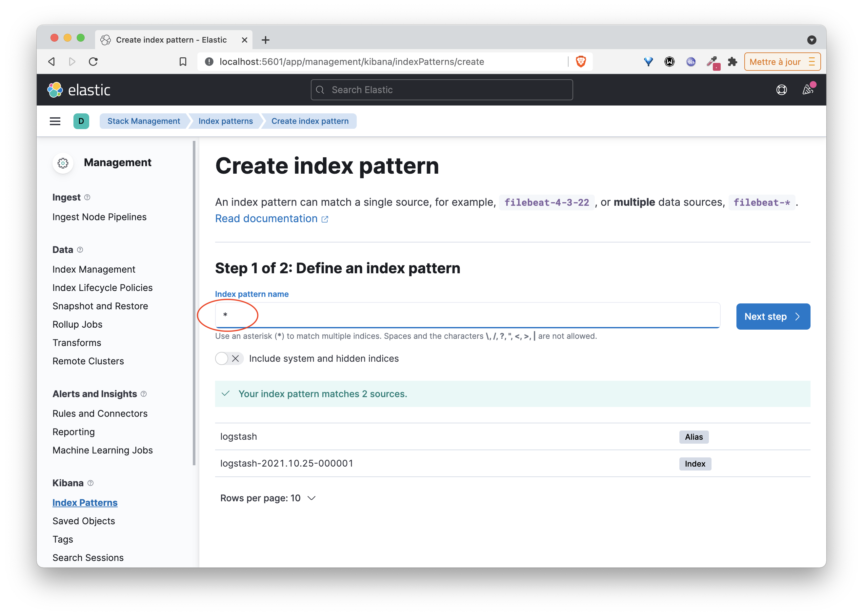Open Rules and Connectors

coord(100,414)
